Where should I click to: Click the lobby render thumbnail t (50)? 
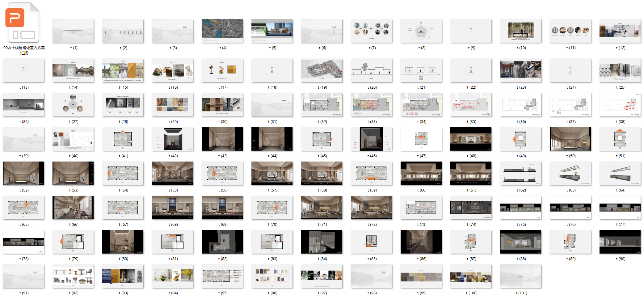[570, 139]
